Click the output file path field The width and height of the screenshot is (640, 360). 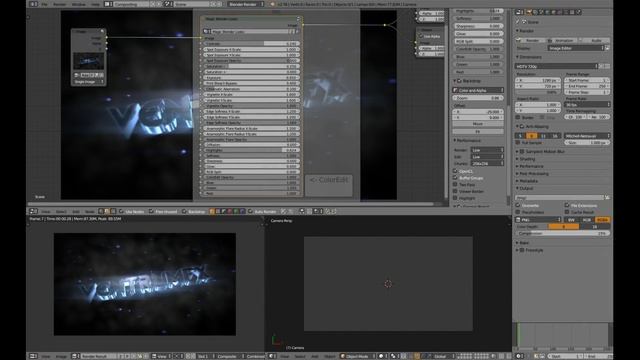click(560, 198)
